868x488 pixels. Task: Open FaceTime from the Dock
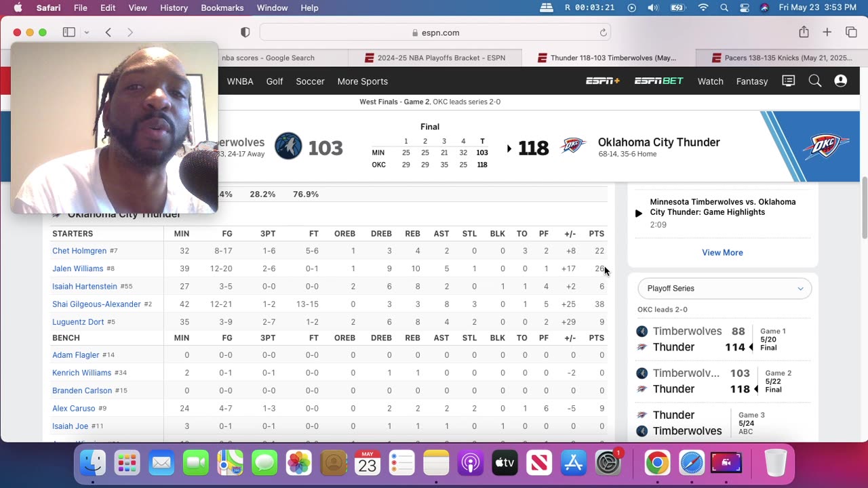click(196, 464)
